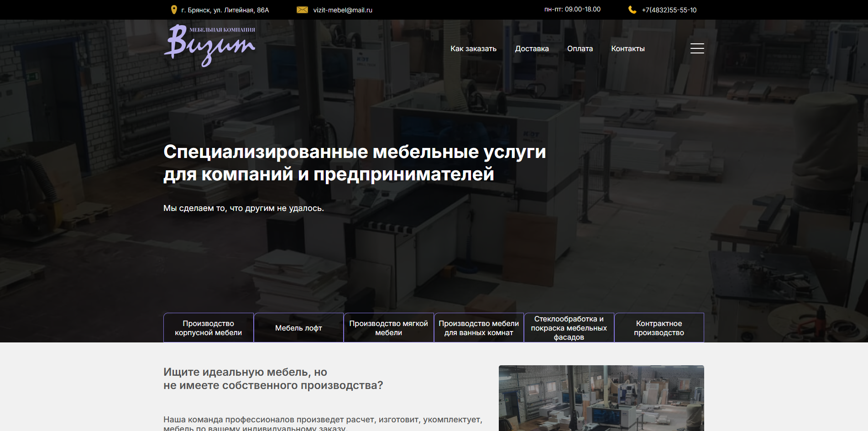868x431 pixels.
Task: Click the text Мы сделаем то, что другим не удалось
Action: [244, 208]
